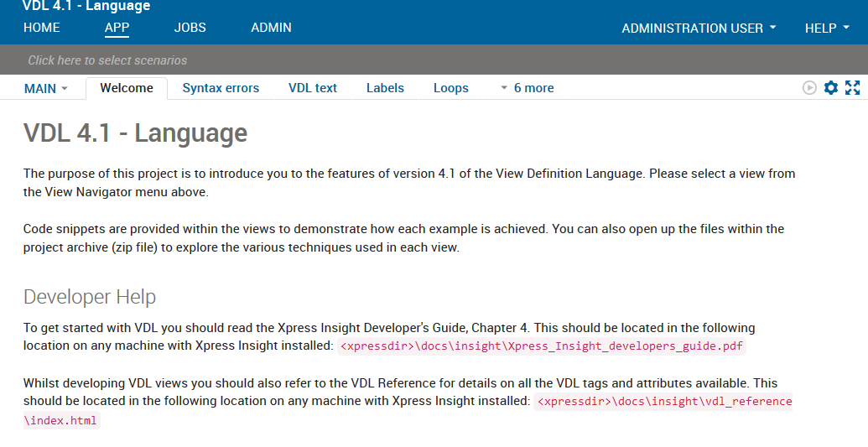Expand the '6 more' views dropdown
The height and width of the screenshot is (447, 868).
coord(527,88)
